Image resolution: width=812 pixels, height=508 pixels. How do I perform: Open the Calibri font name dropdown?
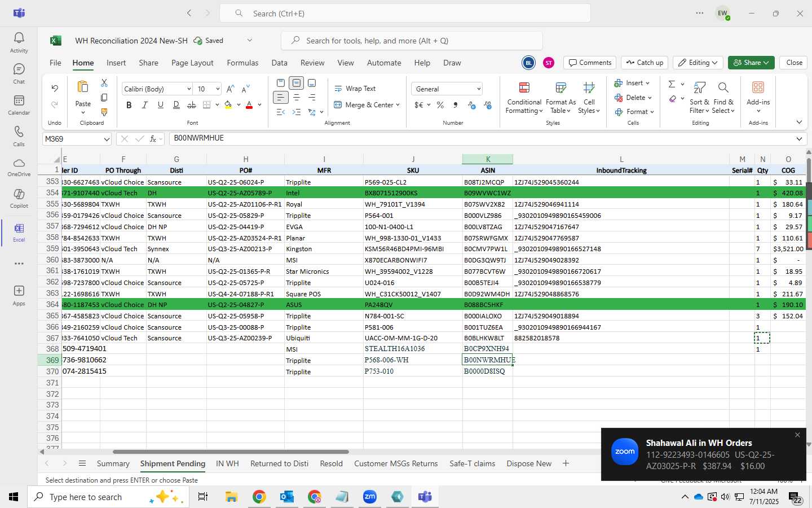pos(188,89)
